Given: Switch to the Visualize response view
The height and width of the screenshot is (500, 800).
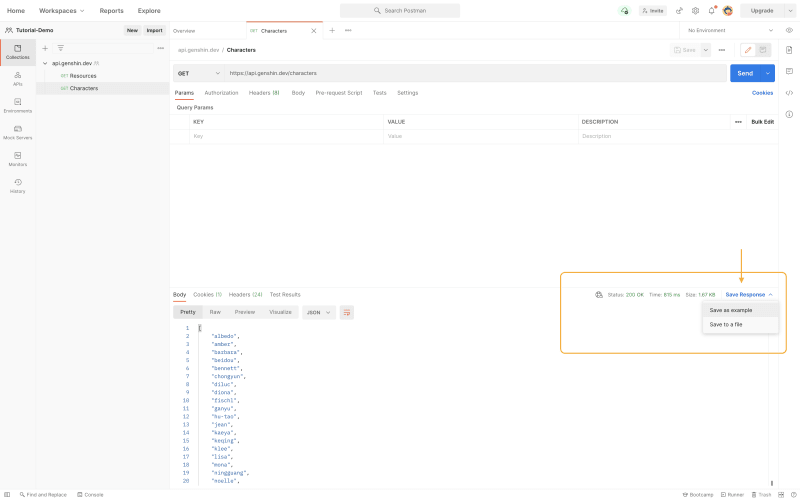Looking at the screenshot, I should pyautogui.click(x=280, y=312).
